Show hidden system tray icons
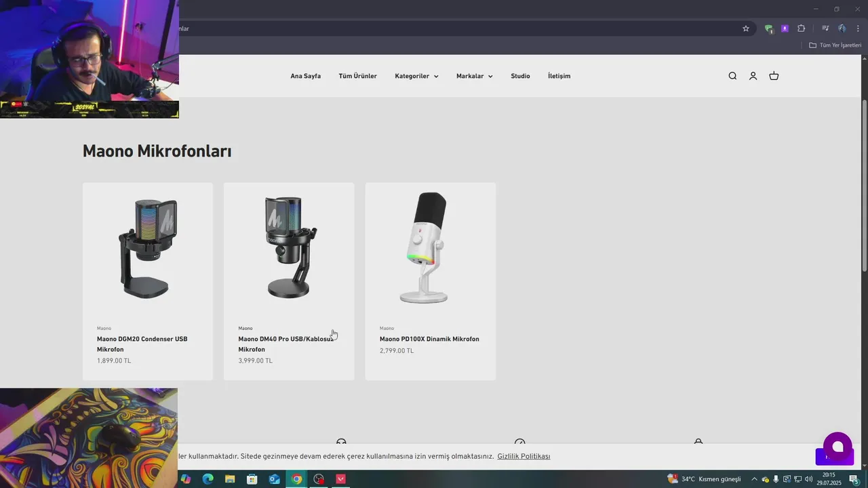Screen dimensions: 868x488 [754, 479]
